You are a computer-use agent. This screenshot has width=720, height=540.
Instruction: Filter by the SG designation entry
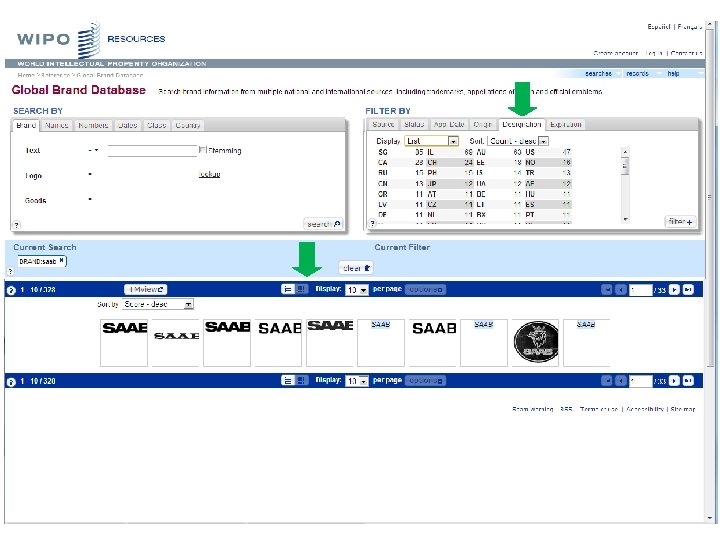pyautogui.click(x=400, y=152)
